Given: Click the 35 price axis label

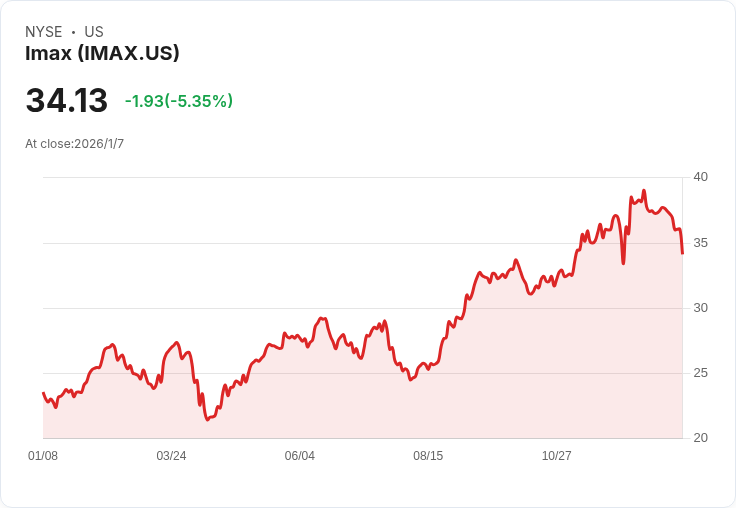Looking at the screenshot, I should click(701, 243).
